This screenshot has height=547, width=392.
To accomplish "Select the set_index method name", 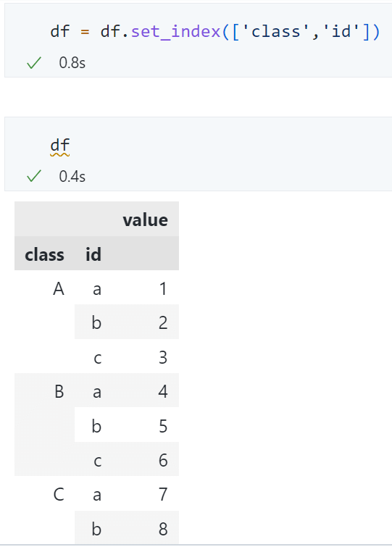I will coord(176,32).
